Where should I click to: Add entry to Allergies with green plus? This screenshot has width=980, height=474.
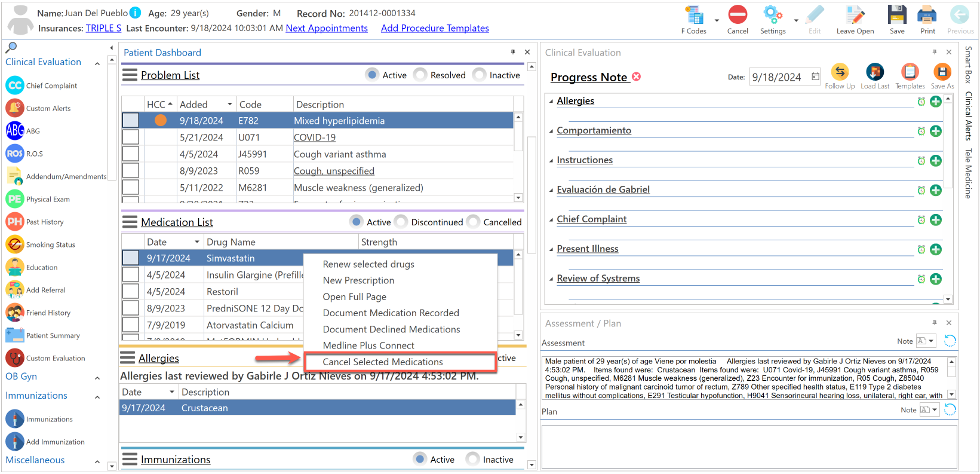tap(936, 102)
